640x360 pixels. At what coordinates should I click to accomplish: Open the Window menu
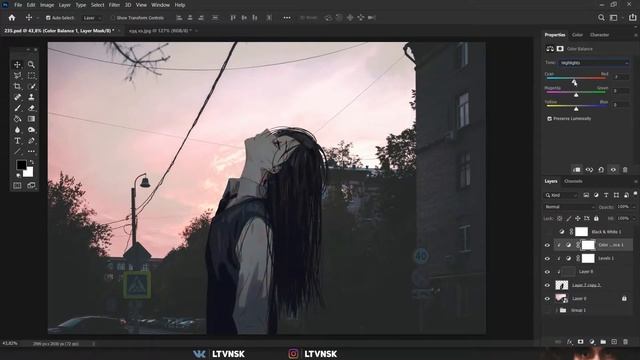coord(160,5)
